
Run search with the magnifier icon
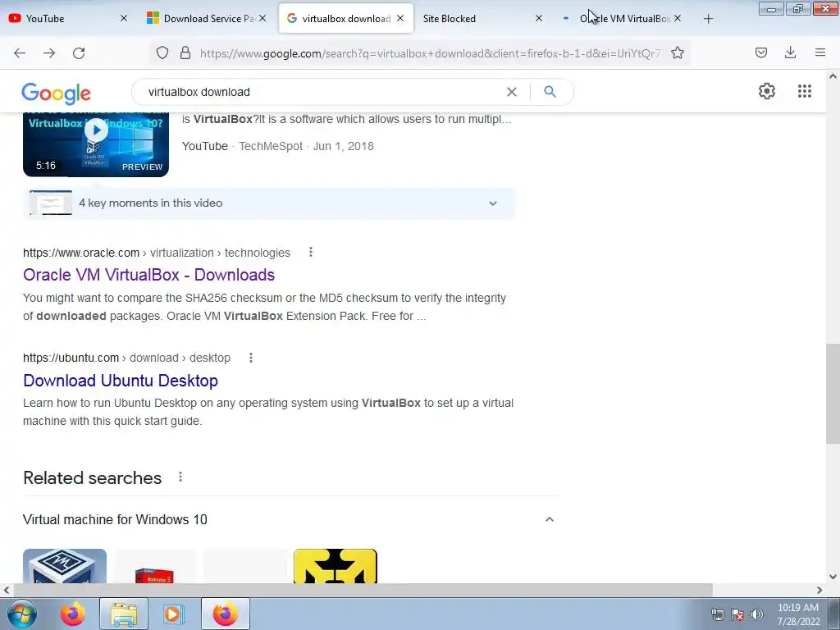tap(550, 92)
